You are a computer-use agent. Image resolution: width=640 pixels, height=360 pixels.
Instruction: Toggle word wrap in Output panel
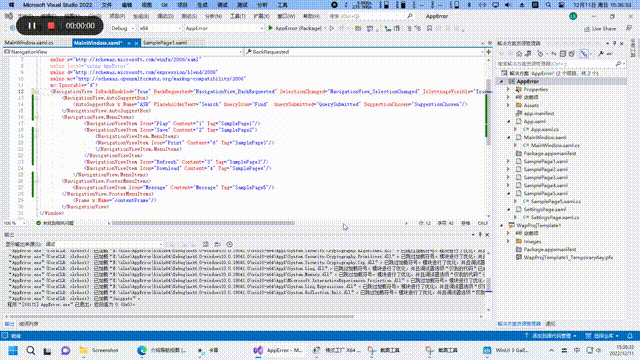point(218,244)
